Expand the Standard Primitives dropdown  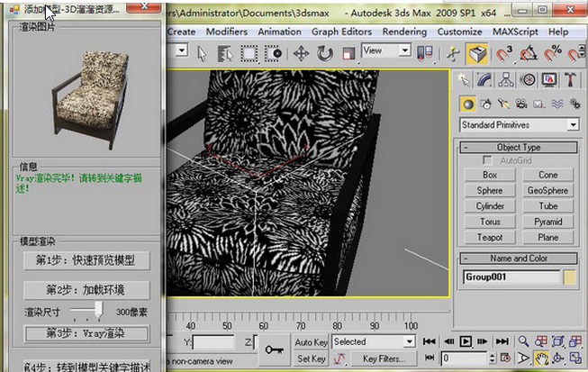tap(573, 125)
